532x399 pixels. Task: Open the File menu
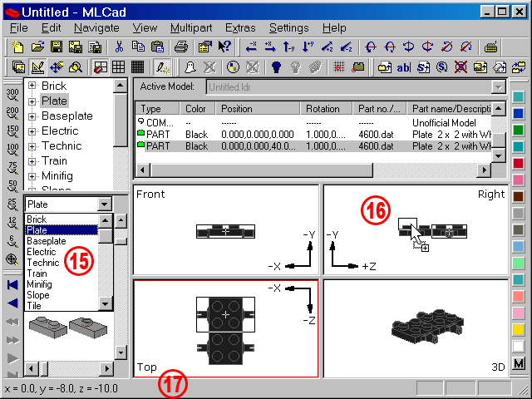point(18,27)
